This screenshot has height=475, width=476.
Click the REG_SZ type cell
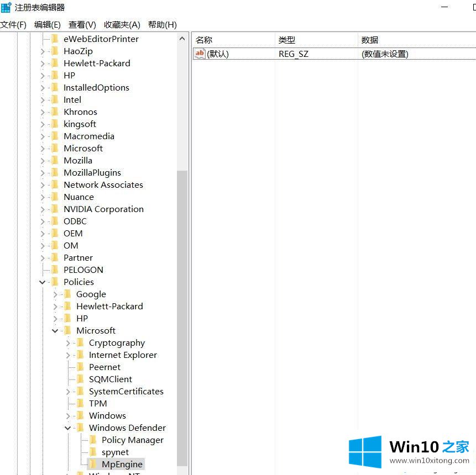click(294, 54)
